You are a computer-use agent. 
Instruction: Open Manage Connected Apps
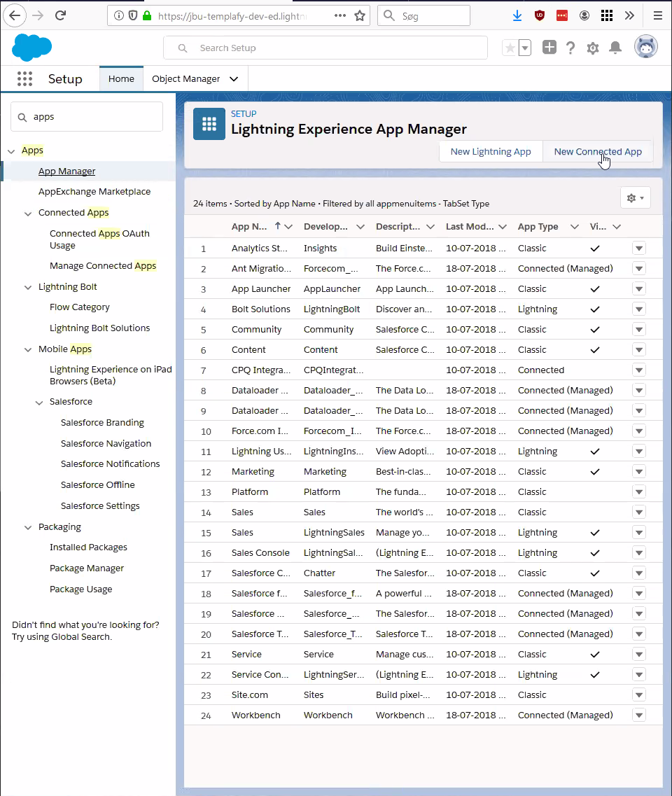coord(103,265)
